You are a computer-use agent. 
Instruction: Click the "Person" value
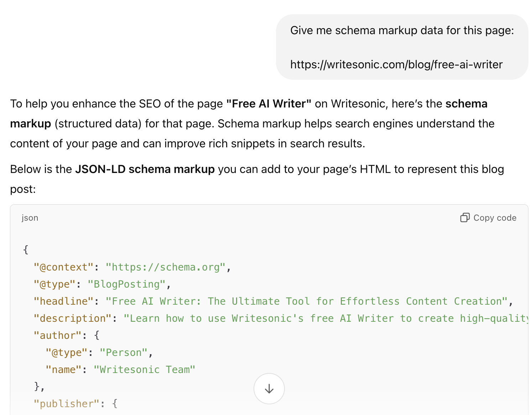124,352
